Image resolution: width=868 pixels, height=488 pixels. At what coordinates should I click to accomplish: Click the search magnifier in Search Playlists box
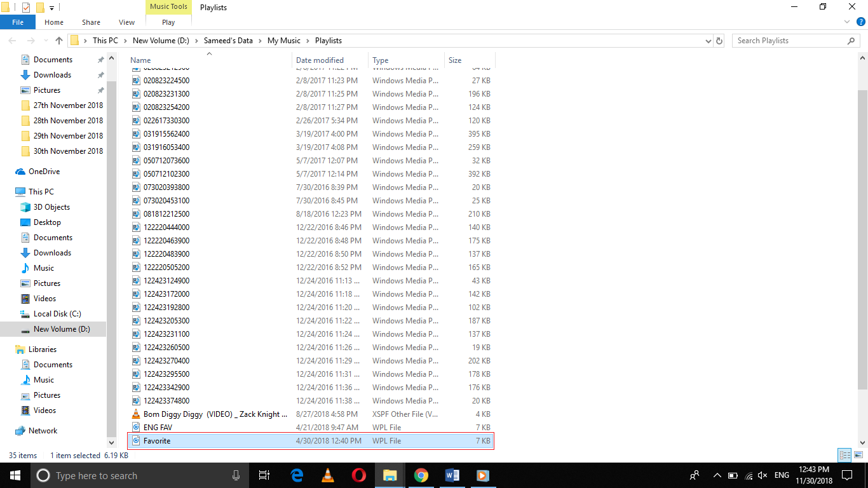[851, 40]
